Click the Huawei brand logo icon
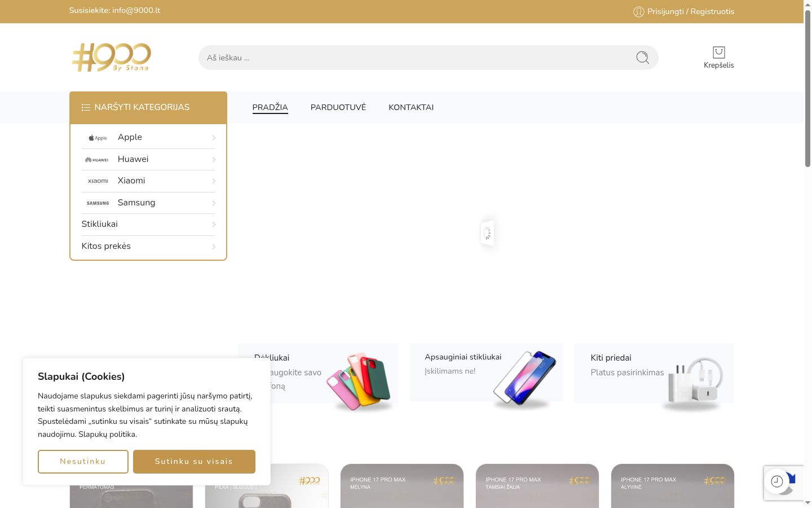 (97, 160)
